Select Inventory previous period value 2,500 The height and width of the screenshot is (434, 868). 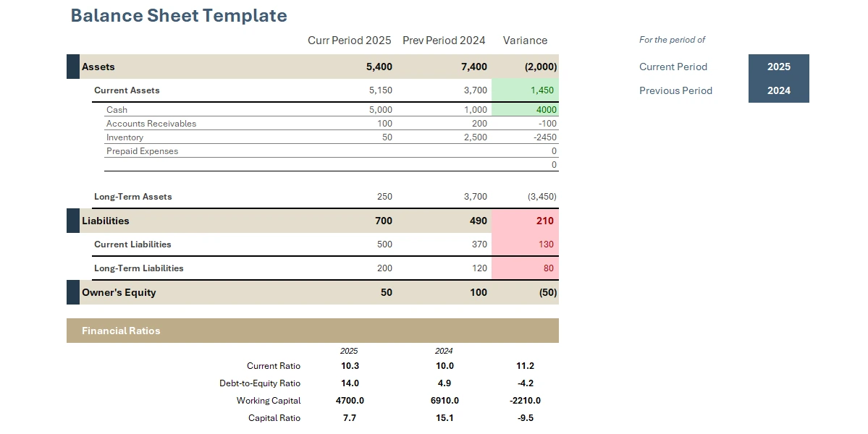point(475,137)
